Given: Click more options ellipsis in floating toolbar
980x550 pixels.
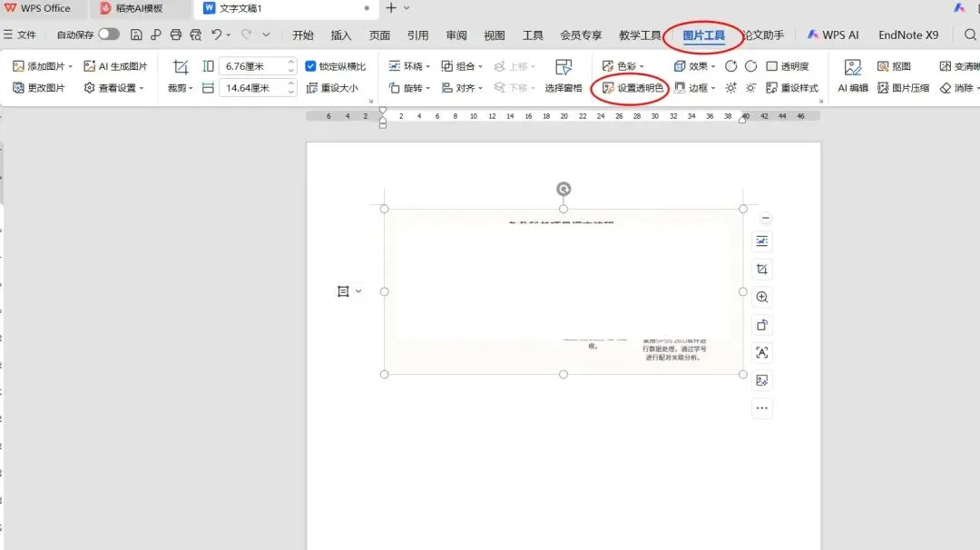Looking at the screenshot, I should point(762,408).
